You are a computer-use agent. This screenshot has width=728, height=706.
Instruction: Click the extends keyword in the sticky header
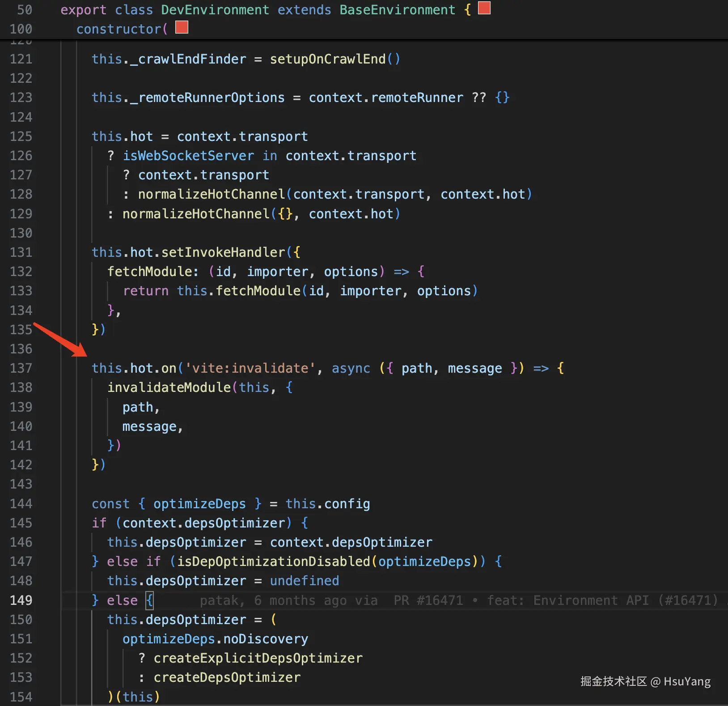[304, 10]
